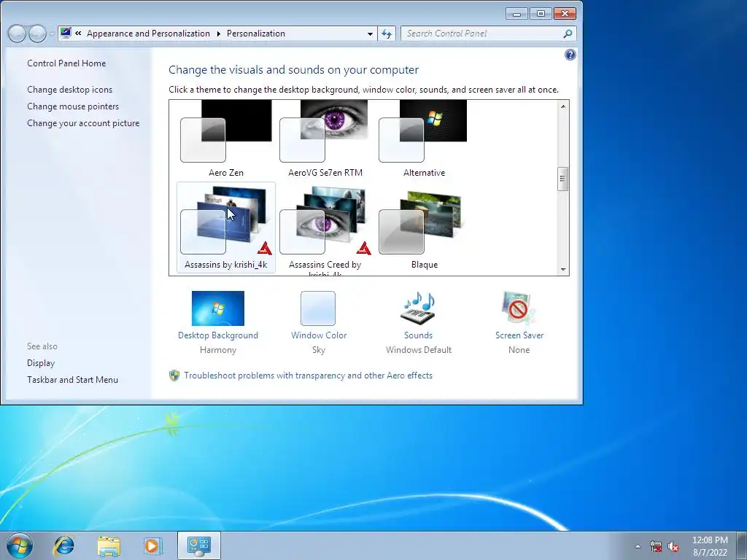Open address bar history dropdown arrow
747x560 pixels.
point(370,34)
